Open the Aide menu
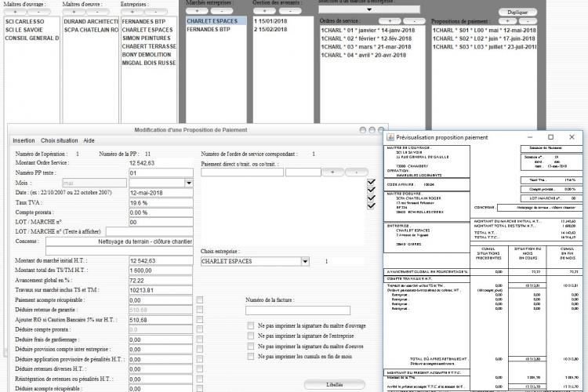 (x=89, y=140)
